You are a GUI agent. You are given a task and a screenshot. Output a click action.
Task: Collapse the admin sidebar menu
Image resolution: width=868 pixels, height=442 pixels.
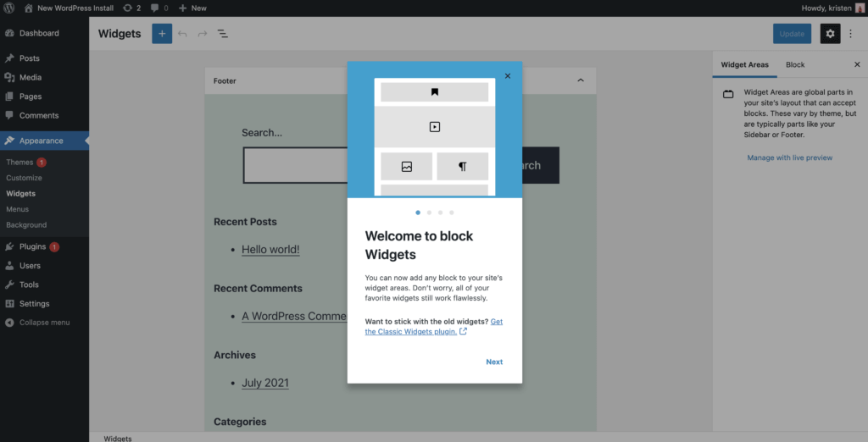pyautogui.click(x=44, y=323)
